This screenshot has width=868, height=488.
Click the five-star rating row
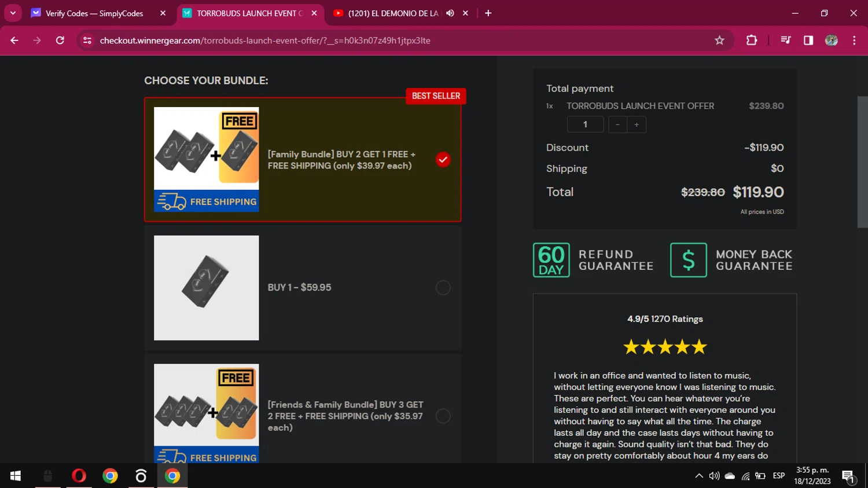pyautogui.click(x=665, y=347)
